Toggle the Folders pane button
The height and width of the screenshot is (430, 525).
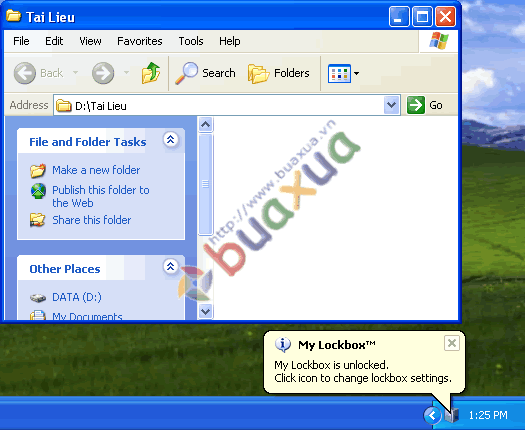point(279,73)
